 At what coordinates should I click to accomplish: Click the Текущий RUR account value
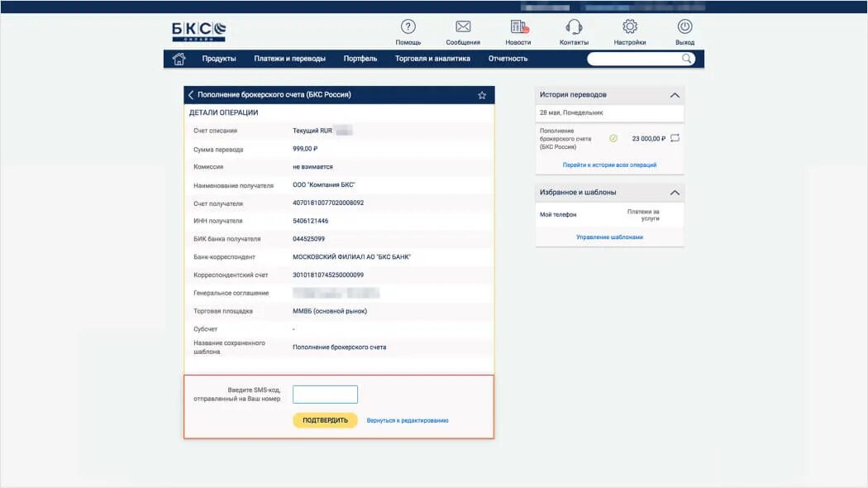click(x=312, y=131)
